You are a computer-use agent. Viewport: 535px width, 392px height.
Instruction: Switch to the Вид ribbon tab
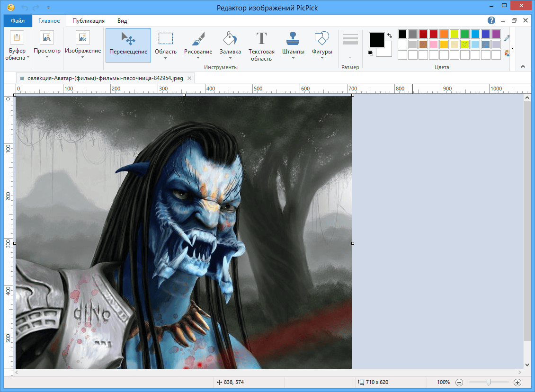click(x=122, y=21)
